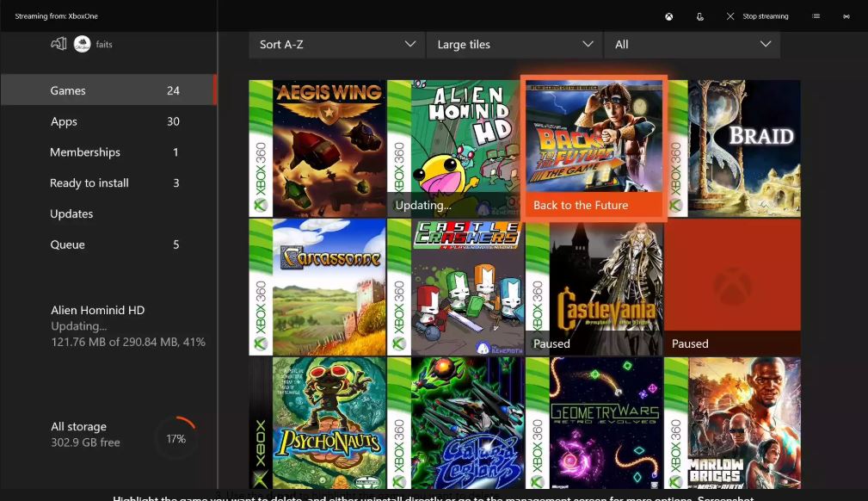Select the Castle Crashers tile

(x=456, y=287)
